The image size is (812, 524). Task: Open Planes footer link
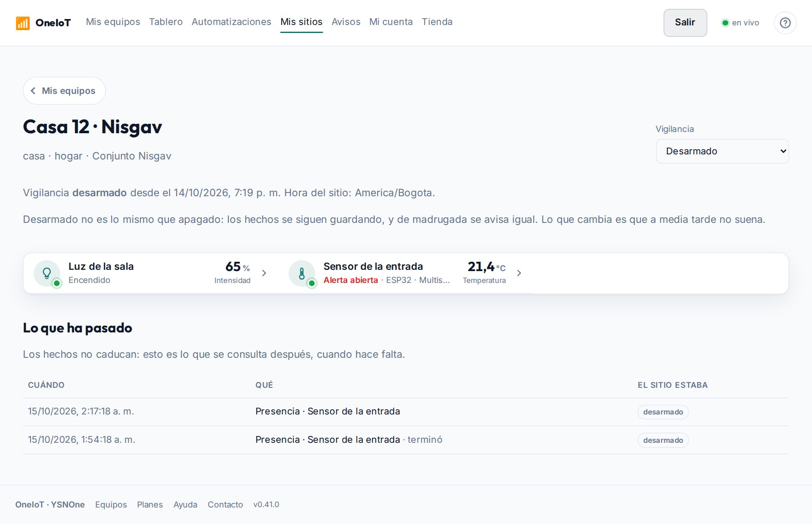pos(150,505)
